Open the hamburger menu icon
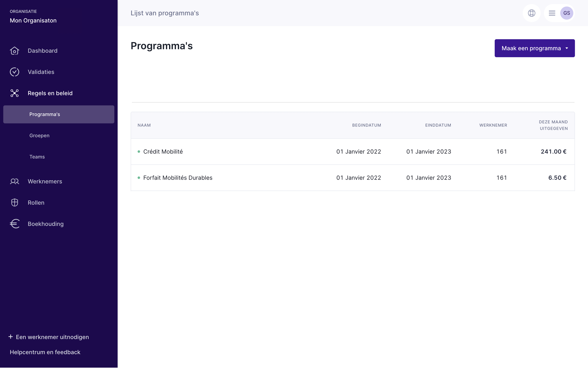This screenshot has width=588, height=375. 552,13
